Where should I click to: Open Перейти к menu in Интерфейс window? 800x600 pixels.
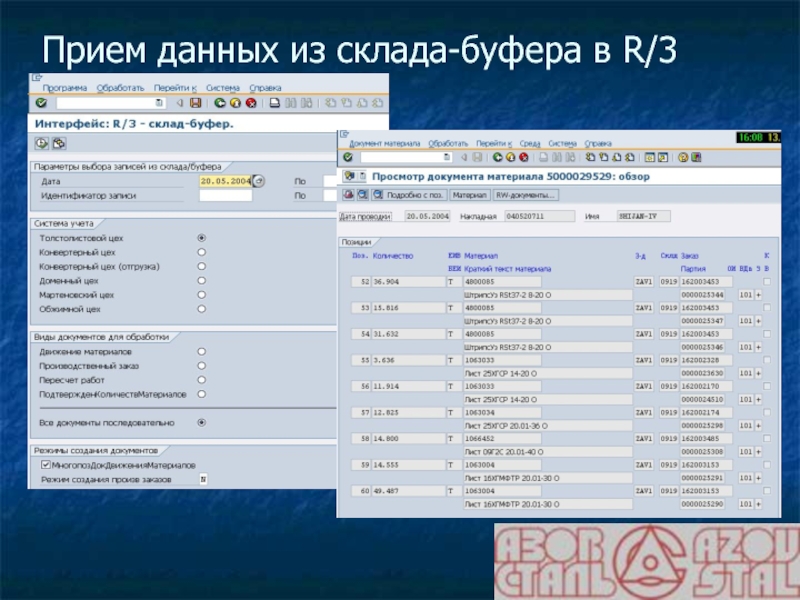175,88
